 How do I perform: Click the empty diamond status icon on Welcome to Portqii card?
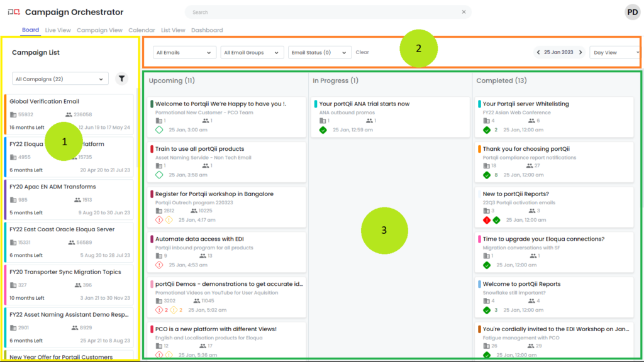point(159,130)
